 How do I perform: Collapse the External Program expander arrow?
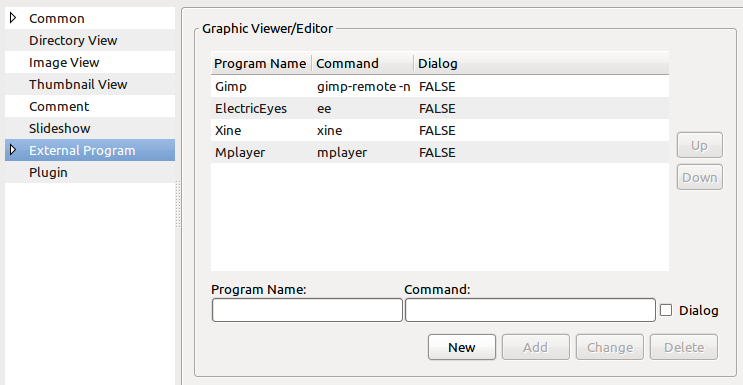[13, 150]
